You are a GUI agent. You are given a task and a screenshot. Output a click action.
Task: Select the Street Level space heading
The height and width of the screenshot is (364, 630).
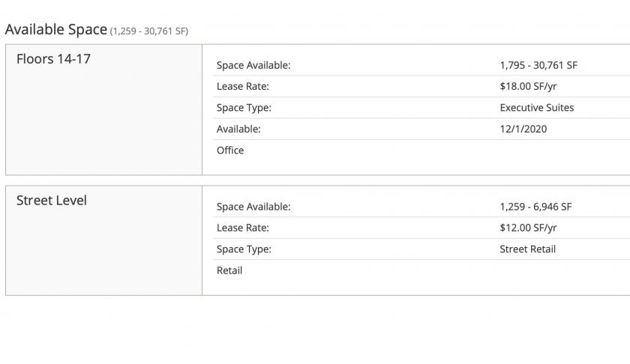coord(52,200)
